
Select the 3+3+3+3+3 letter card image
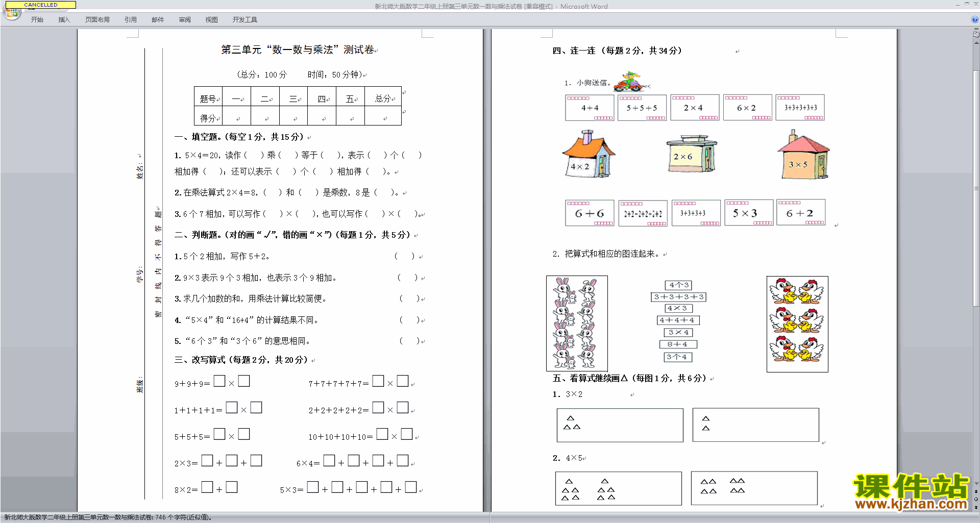click(800, 108)
